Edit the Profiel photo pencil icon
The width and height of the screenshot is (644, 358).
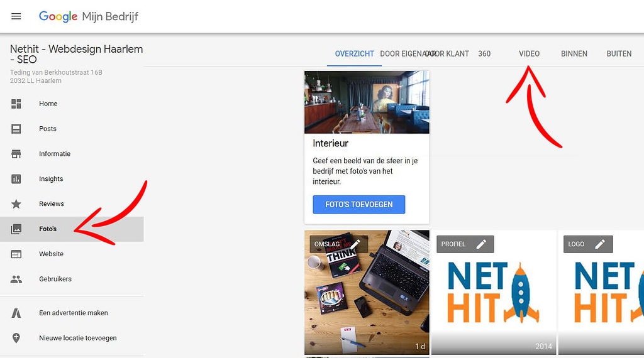click(481, 244)
